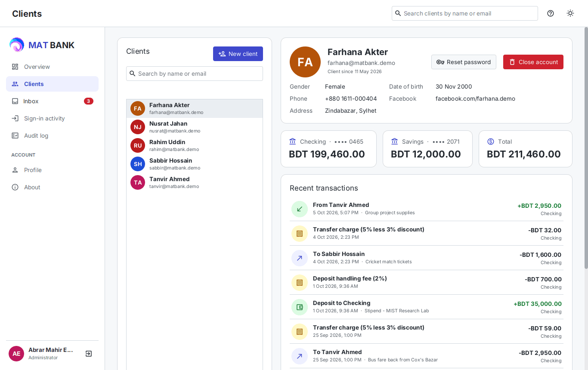Click the wallet icon for Deposit to Checking
The image size is (588, 370).
point(300,307)
